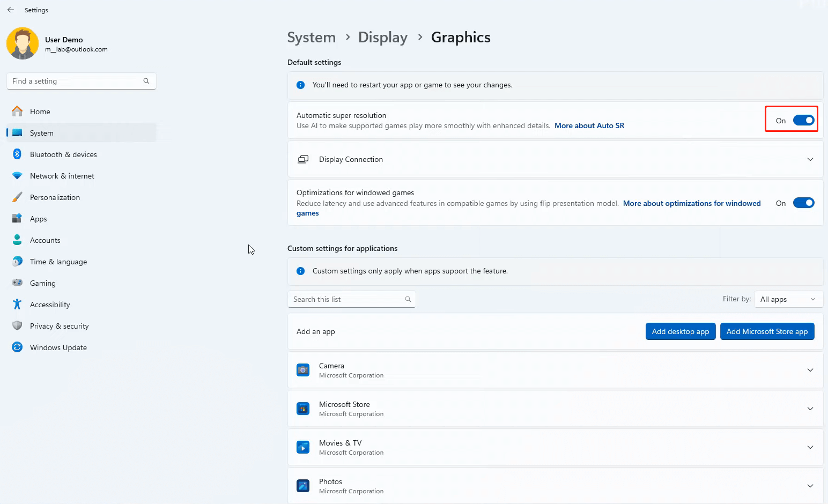Image resolution: width=828 pixels, height=504 pixels.
Task: Turn off Automatic super resolution toggle
Action: (803, 120)
